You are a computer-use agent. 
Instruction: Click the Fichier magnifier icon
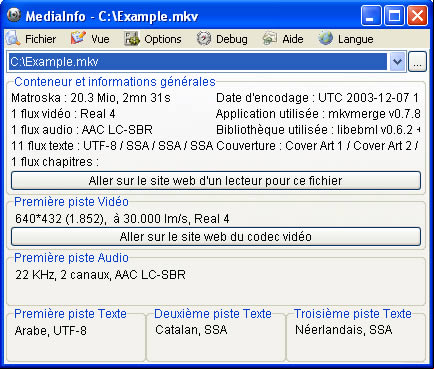[13, 39]
